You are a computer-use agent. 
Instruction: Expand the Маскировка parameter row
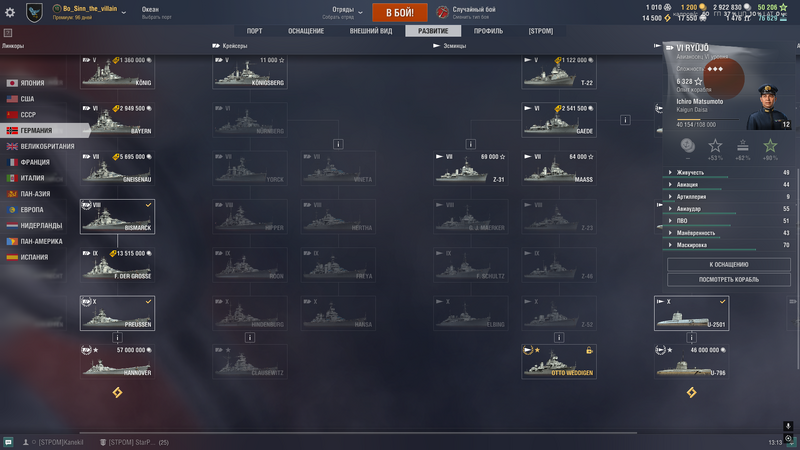729,245
